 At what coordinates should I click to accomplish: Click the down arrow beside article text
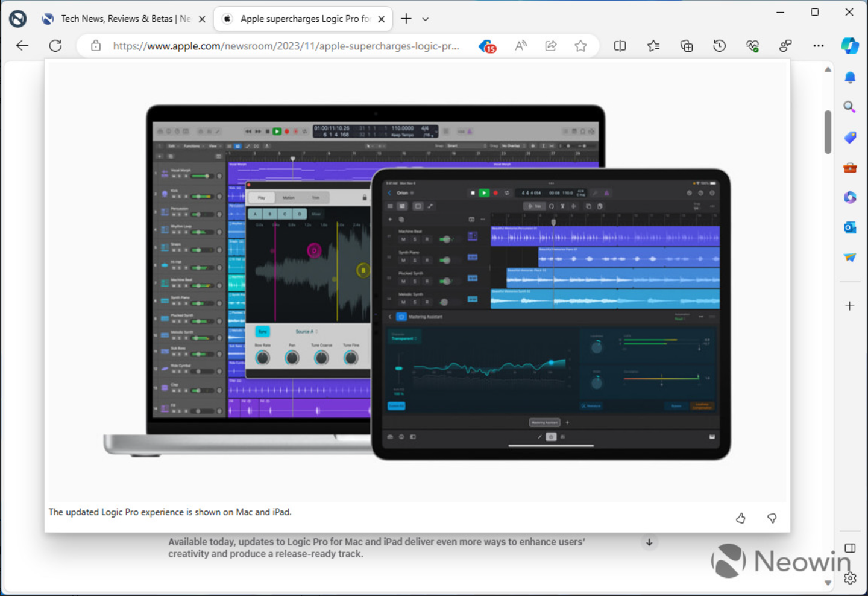pos(649,542)
